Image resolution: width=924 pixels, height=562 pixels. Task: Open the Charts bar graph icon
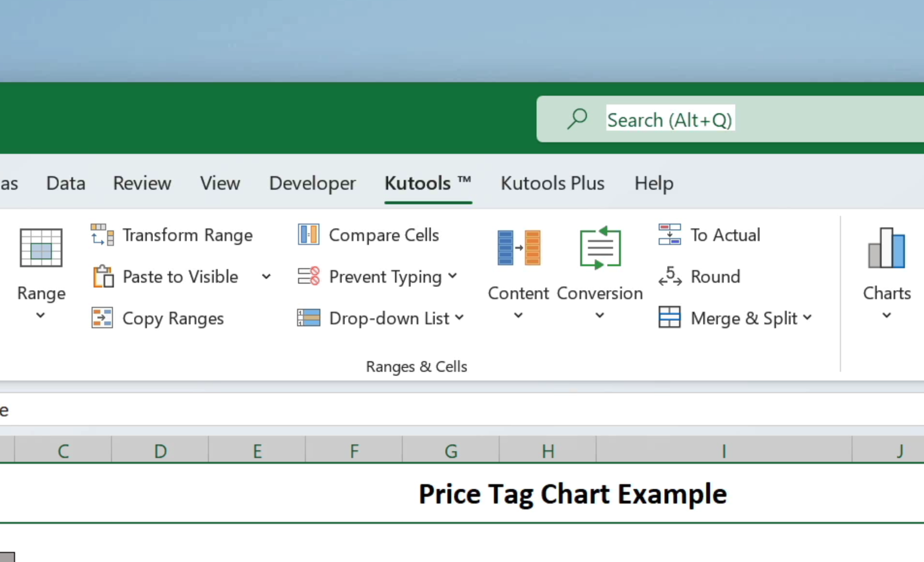[x=886, y=248]
